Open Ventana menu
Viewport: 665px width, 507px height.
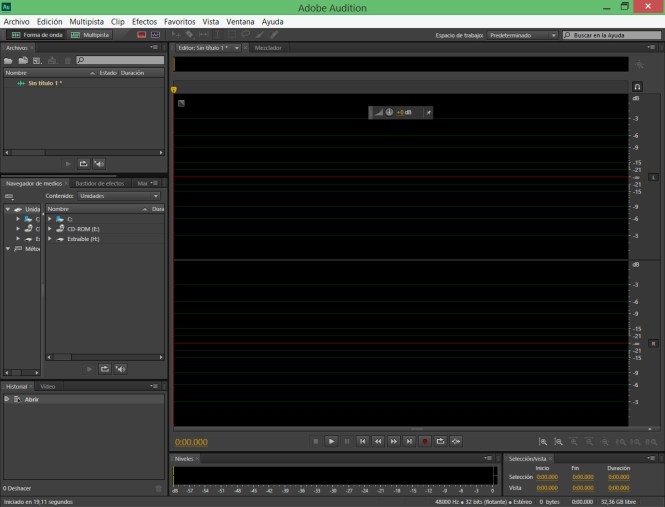(240, 22)
